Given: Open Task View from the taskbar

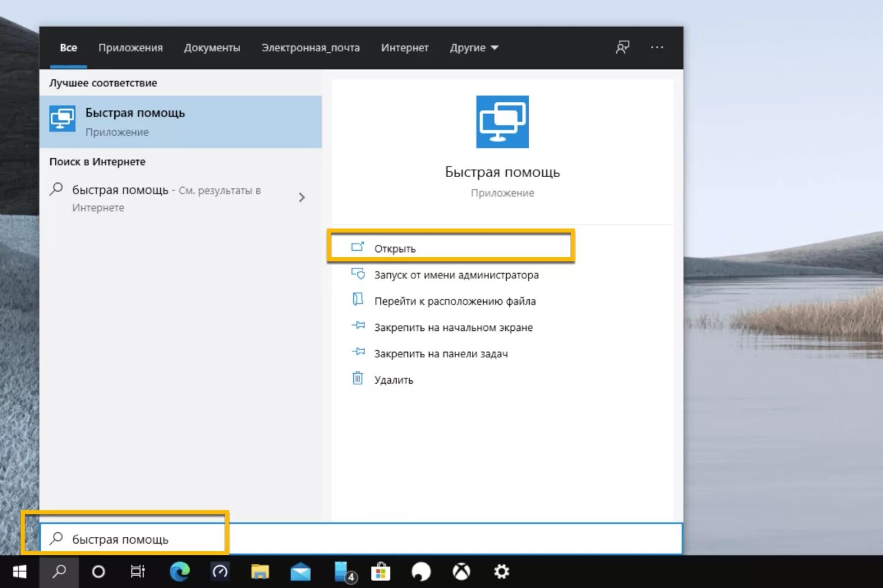Looking at the screenshot, I should click(138, 572).
